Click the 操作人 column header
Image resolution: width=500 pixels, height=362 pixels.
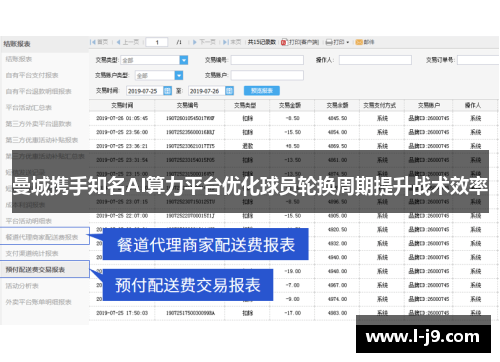(473, 105)
